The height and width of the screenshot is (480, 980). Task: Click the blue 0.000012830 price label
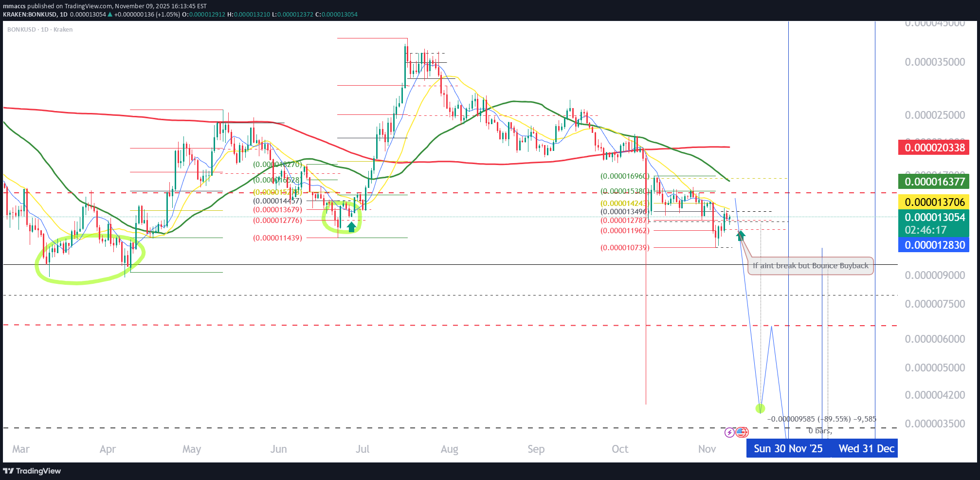tap(933, 245)
